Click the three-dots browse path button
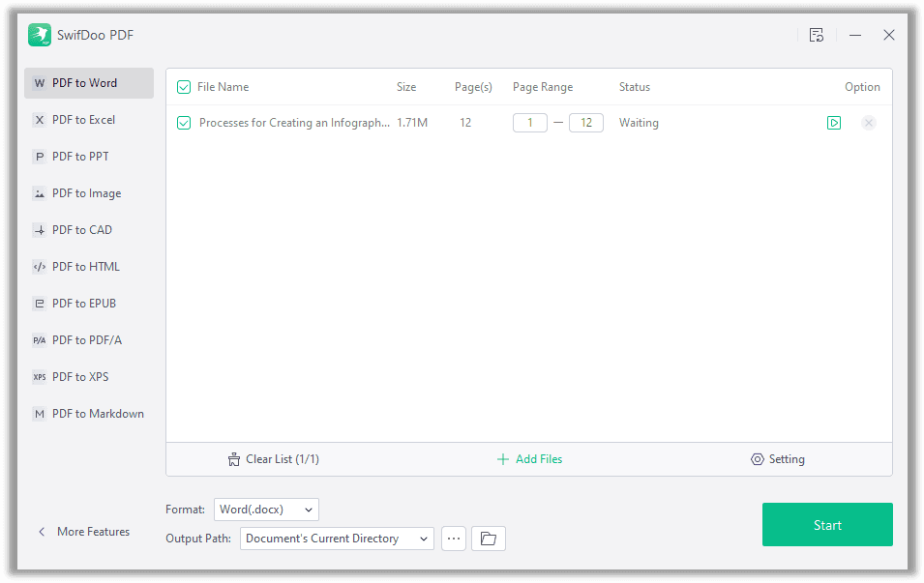The width and height of the screenshot is (924, 583). (454, 539)
